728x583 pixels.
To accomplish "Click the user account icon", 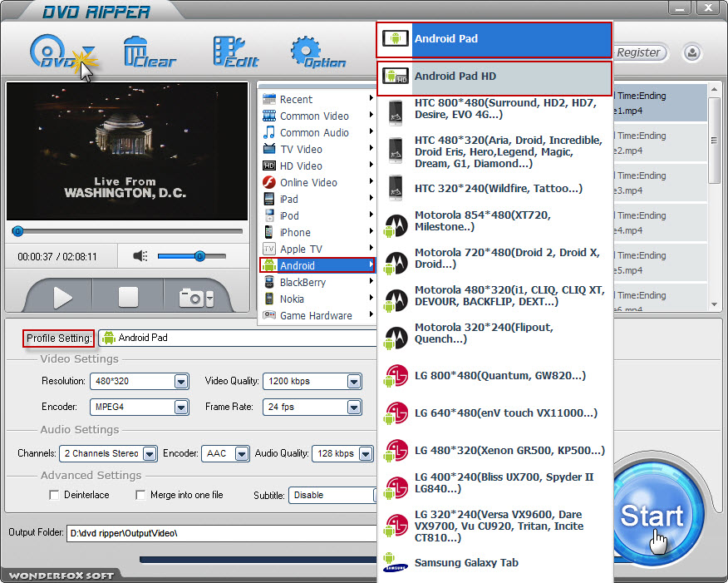I will click(691, 52).
